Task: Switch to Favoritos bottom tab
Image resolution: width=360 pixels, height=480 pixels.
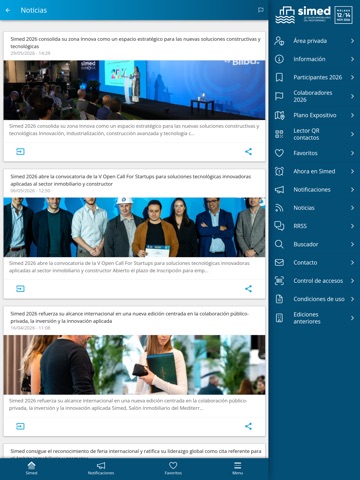Action: click(x=173, y=468)
